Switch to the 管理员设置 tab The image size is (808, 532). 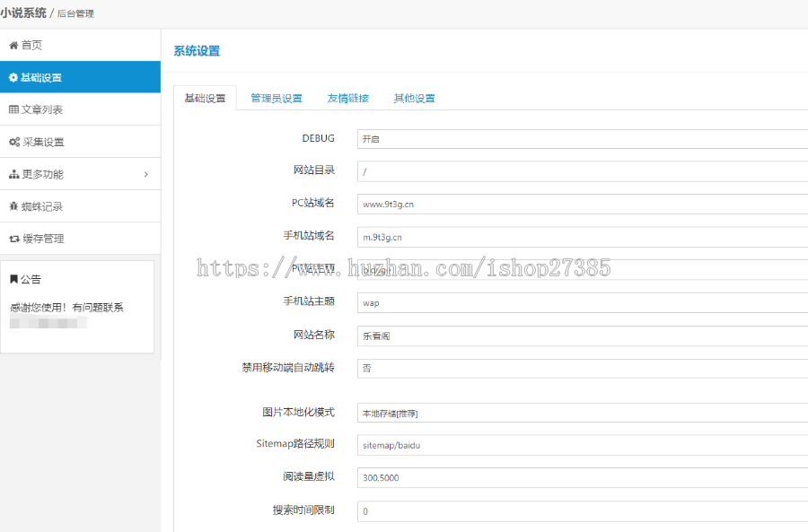276,98
